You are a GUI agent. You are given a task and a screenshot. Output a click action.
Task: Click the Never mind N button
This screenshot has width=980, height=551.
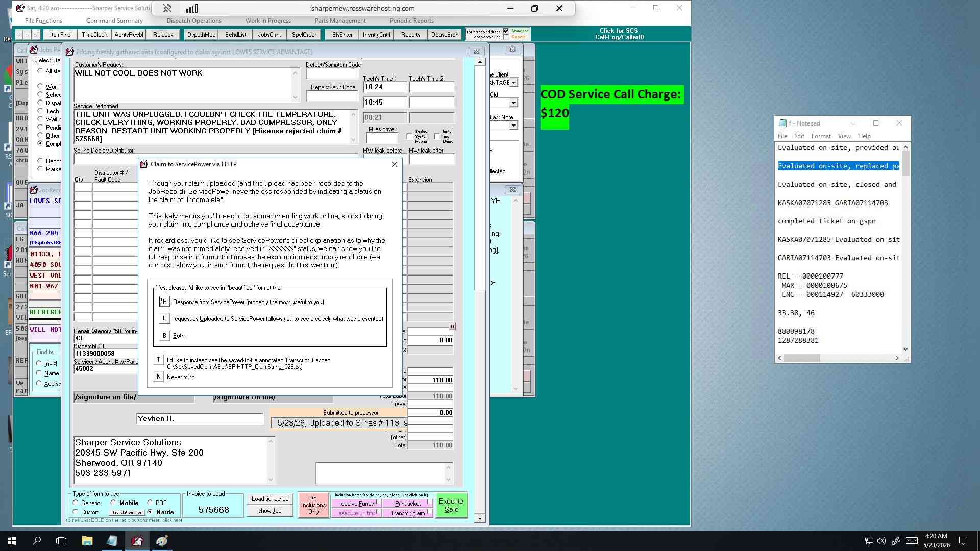(x=158, y=377)
